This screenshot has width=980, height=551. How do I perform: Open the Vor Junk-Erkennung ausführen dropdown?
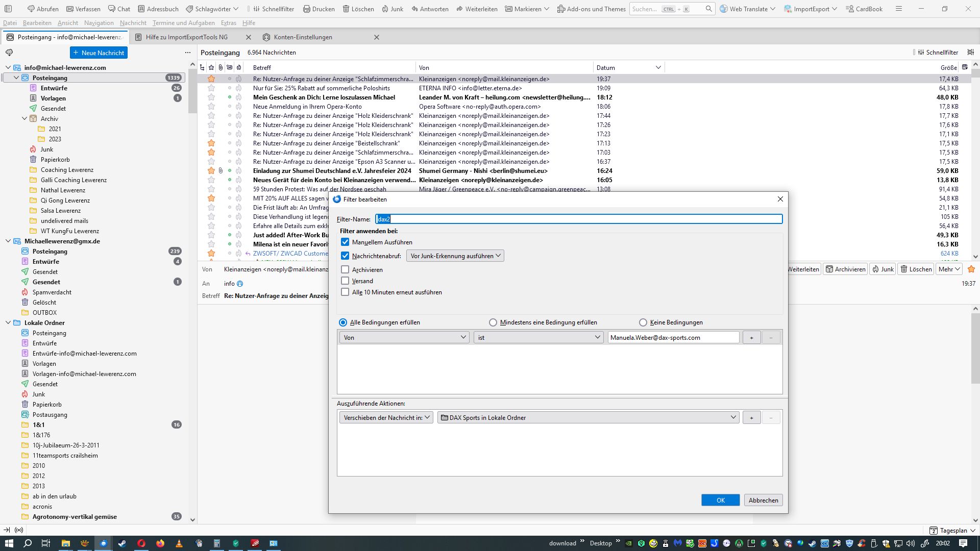click(455, 256)
